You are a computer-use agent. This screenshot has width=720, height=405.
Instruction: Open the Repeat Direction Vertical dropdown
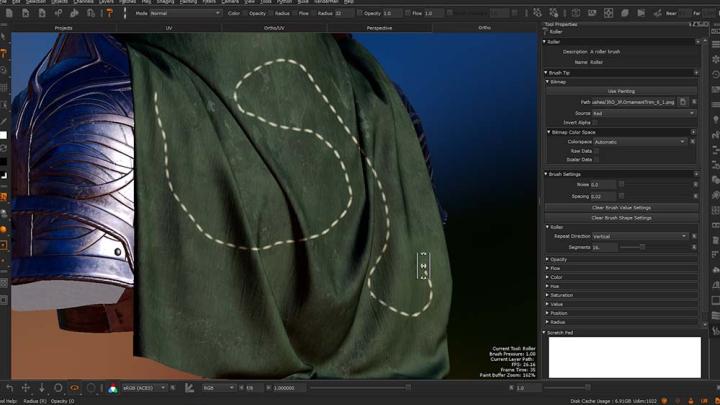click(640, 237)
